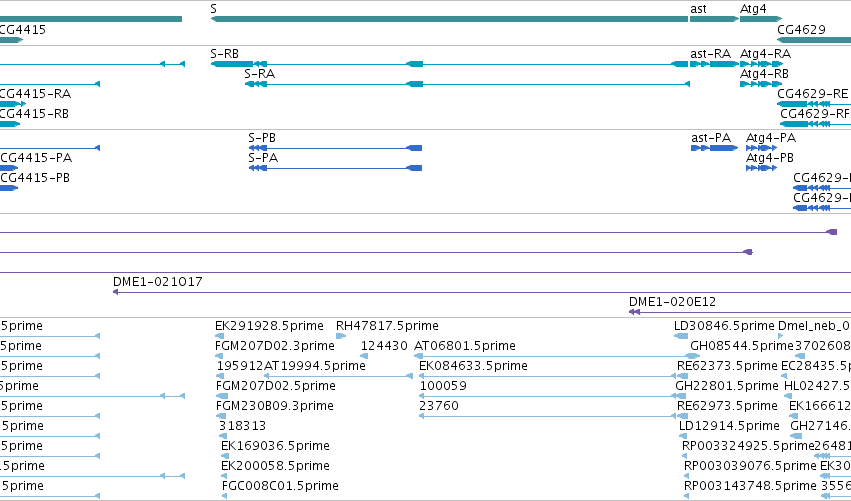Open the RP003143748.5prime EST label
The width and height of the screenshot is (851, 501).
pyautogui.click(x=750, y=486)
